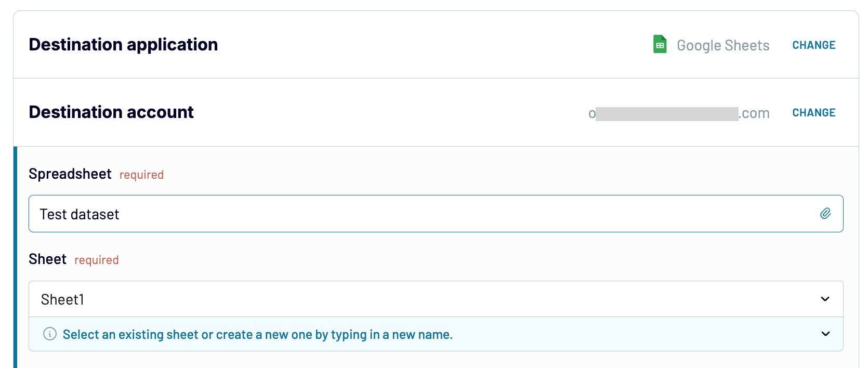
Task: Click the '.com' ending of account email
Action: (x=754, y=113)
